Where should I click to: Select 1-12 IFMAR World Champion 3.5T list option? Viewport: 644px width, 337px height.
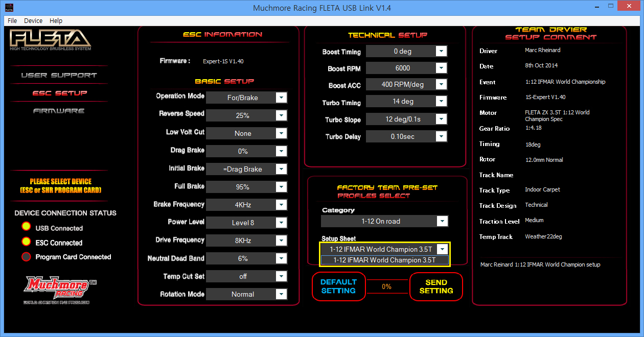click(384, 260)
